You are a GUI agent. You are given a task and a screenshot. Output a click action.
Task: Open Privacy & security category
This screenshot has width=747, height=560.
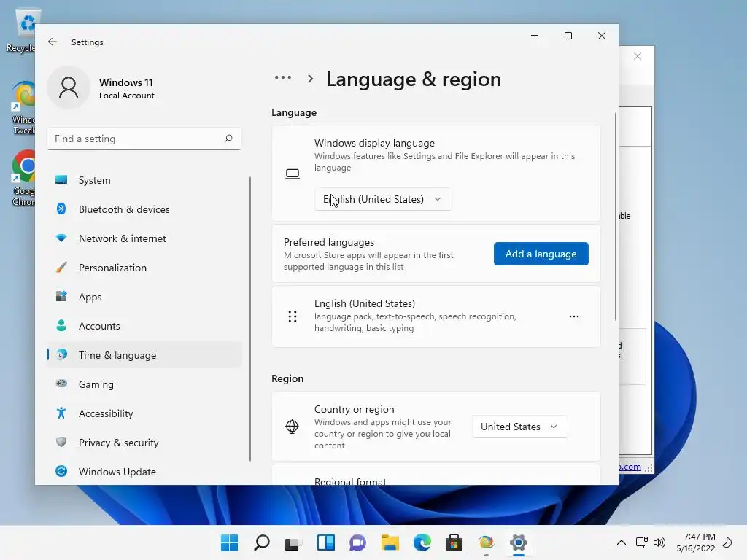(x=144, y=443)
